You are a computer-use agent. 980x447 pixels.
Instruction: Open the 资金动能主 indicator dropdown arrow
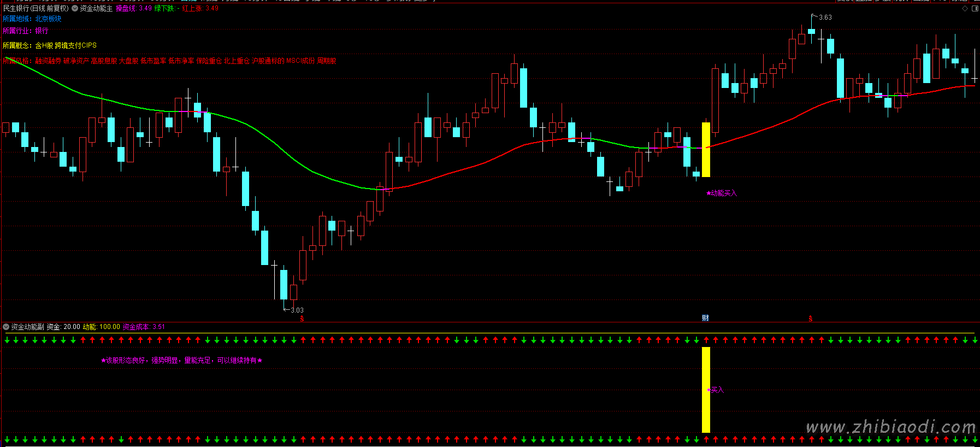pyautogui.click(x=75, y=8)
